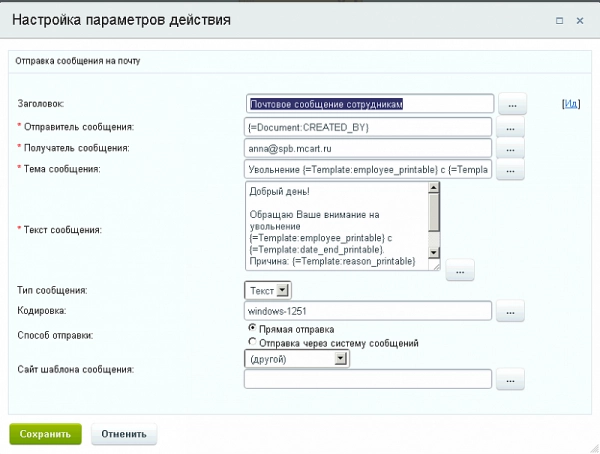Select the Прямая отправка radio button
This screenshot has height=454, width=600.
coord(252,328)
